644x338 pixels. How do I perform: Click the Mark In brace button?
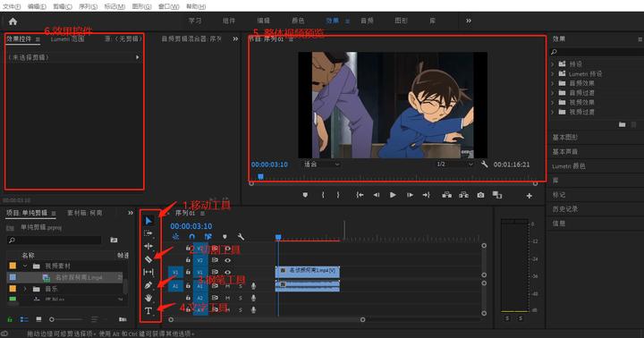323,195
